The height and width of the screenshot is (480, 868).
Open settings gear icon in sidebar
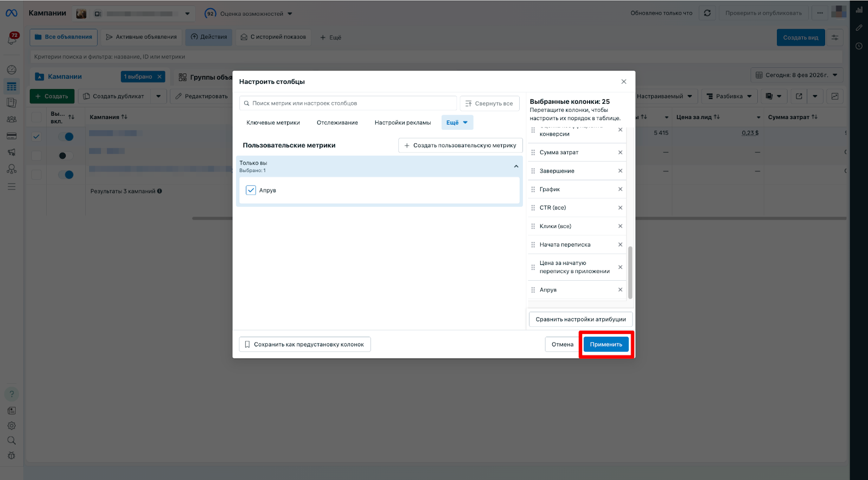click(x=11, y=426)
